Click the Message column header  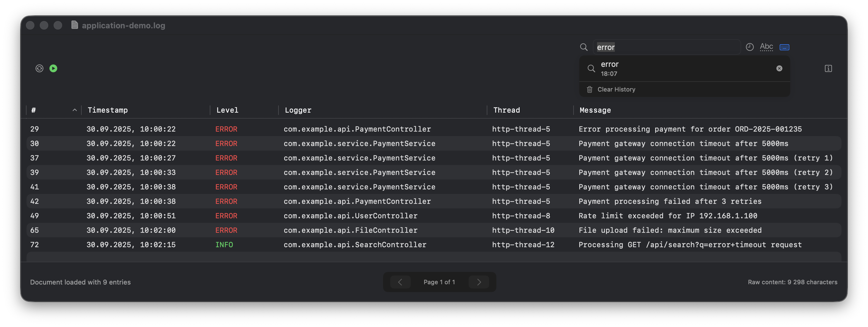coord(595,110)
